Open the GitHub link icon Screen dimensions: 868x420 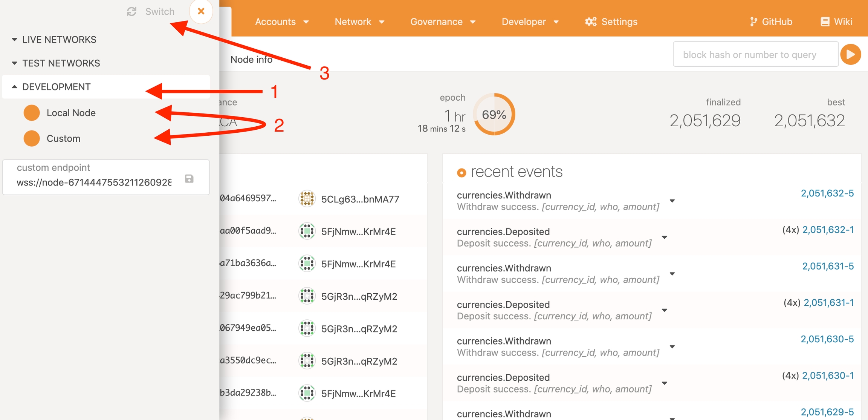pos(753,22)
